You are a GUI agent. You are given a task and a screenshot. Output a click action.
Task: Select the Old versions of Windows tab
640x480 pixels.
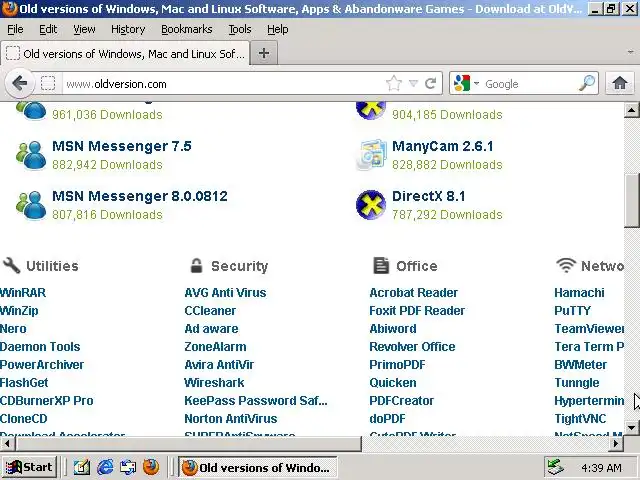(125, 53)
